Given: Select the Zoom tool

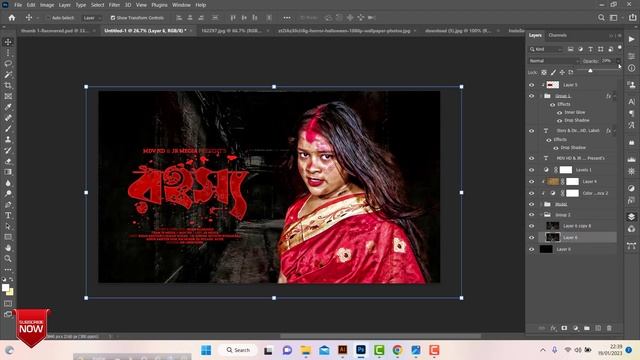Looking at the screenshot, I should [8, 258].
